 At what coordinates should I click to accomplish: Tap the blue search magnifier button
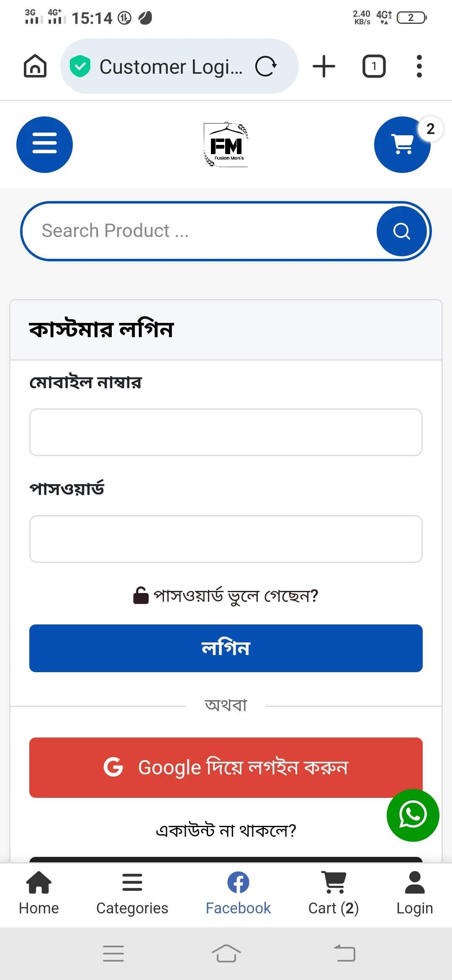tap(401, 231)
